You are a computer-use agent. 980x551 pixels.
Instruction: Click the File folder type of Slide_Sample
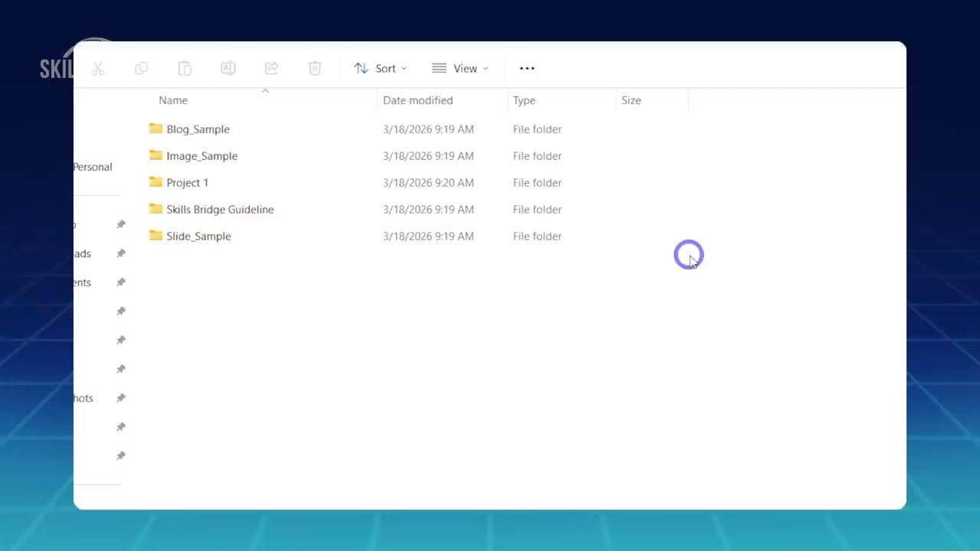pos(537,236)
